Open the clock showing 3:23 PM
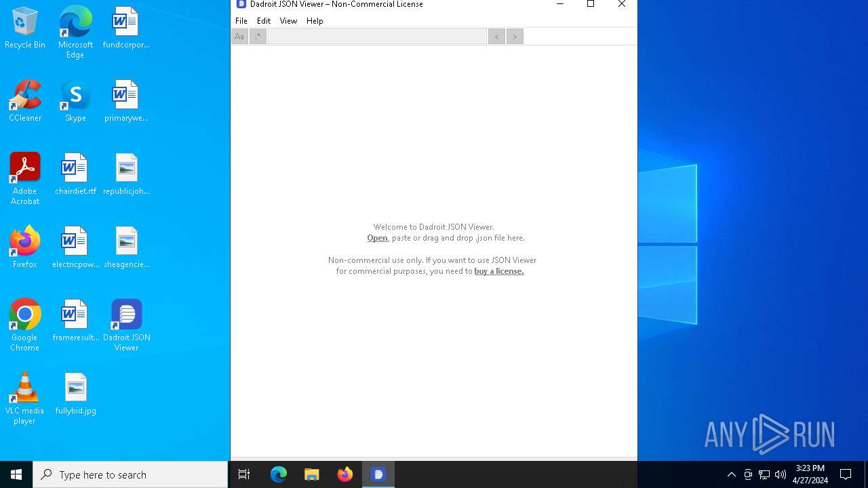Viewport: 868px width, 488px height. tap(810, 474)
